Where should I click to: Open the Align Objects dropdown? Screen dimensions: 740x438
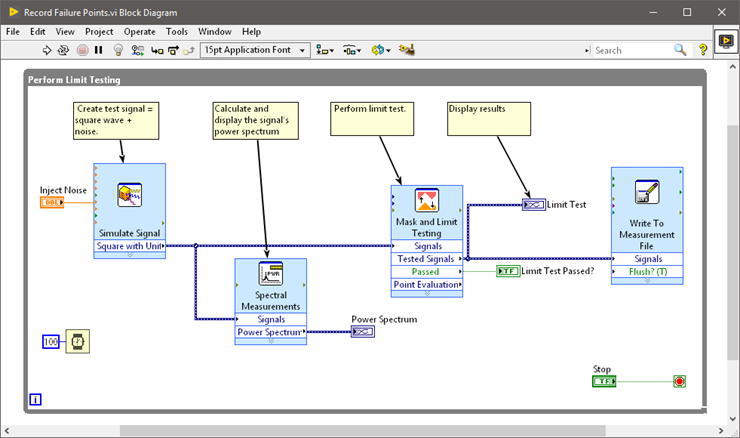[325, 49]
